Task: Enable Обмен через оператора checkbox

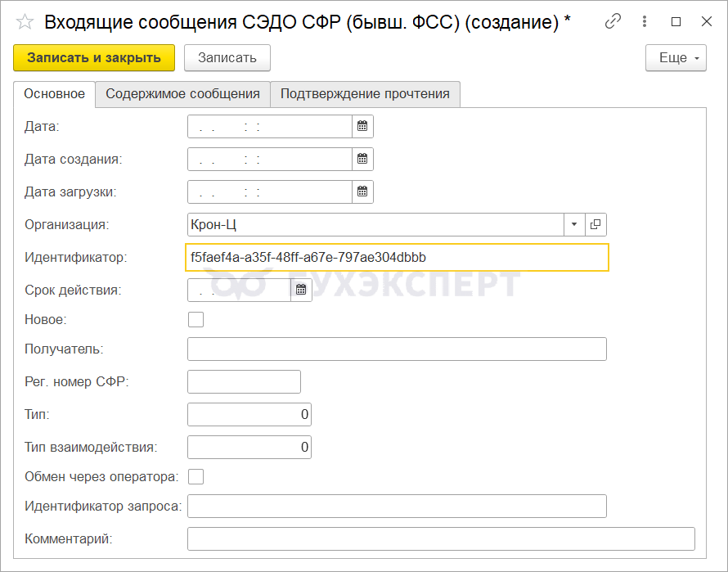Action: pyautogui.click(x=195, y=476)
